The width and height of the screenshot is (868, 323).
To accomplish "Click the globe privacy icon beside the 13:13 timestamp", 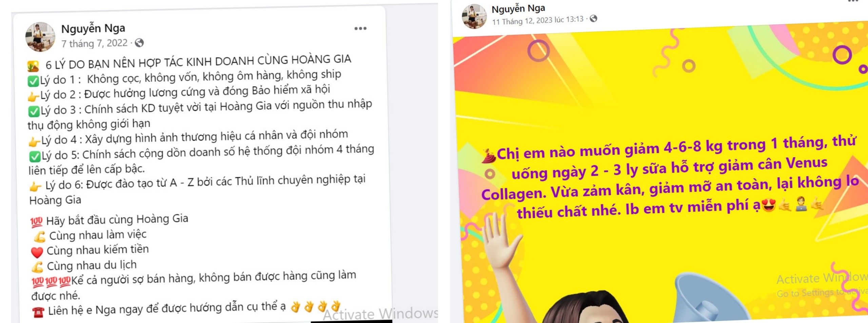I will point(593,19).
